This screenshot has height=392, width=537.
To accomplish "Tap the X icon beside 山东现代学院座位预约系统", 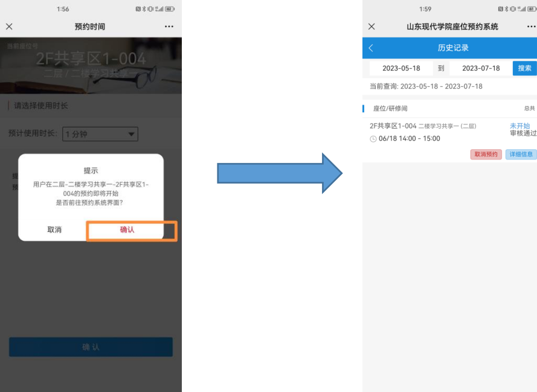I will point(371,27).
